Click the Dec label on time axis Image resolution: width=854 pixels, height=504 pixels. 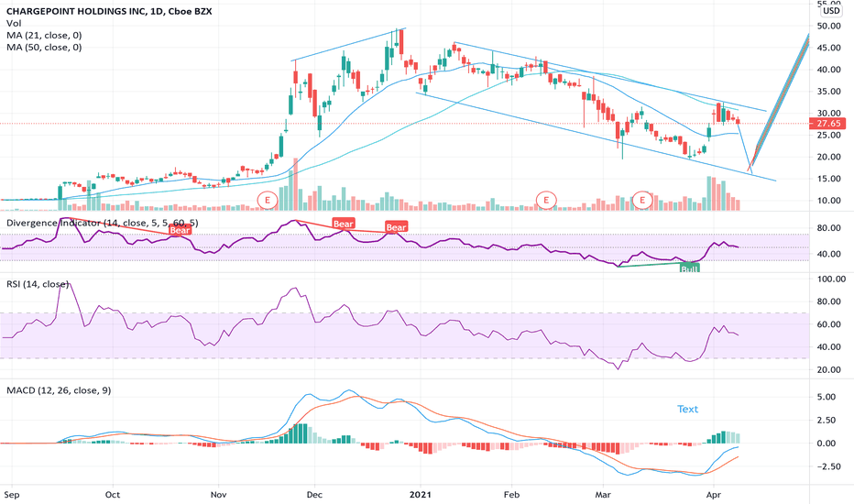[x=314, y=495]
